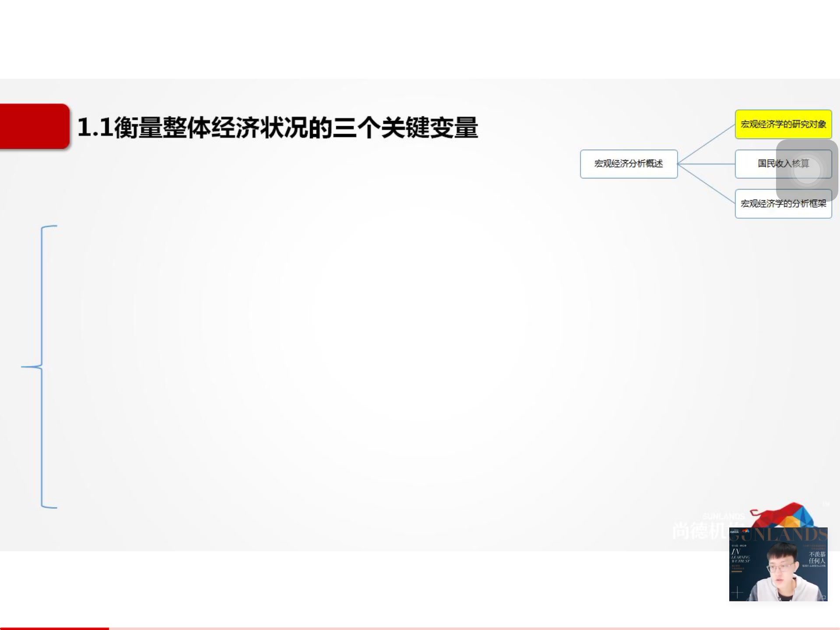Select the 国民收入核算 mind map node
This screenshot has height=630, width=840.
click(783, 164)
